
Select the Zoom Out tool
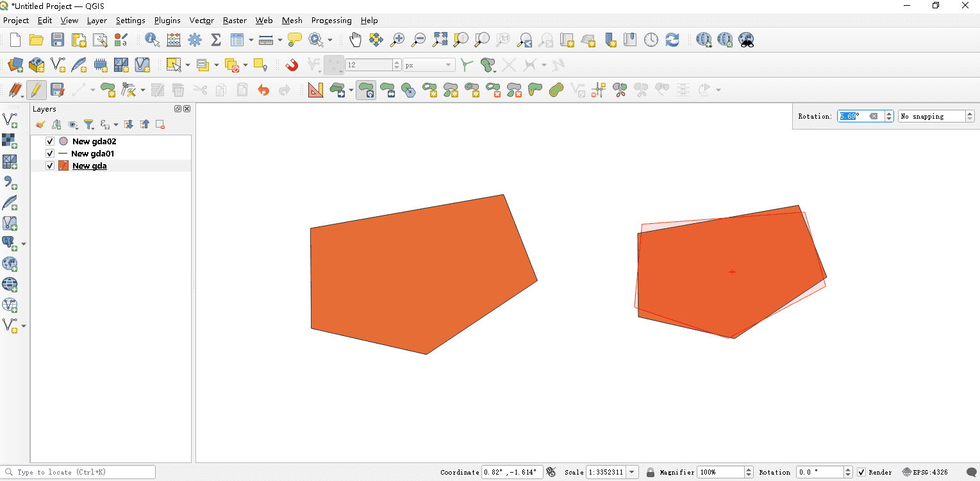[x=419, y=40]
